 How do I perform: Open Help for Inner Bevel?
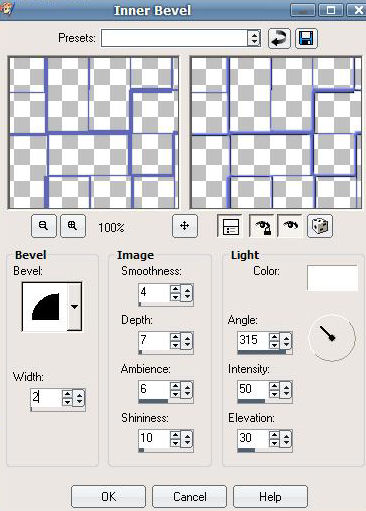(x=270, y=497)
